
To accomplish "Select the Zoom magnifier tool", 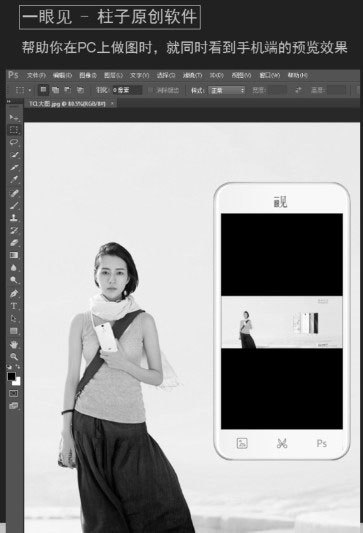I will [x=14, y=357].
